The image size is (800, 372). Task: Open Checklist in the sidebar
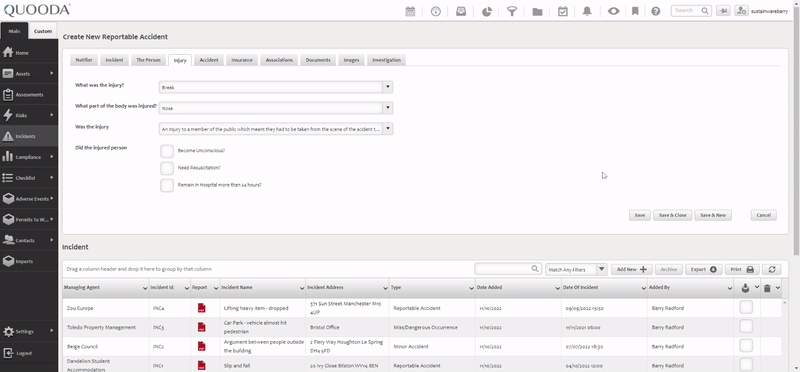tap(29, 178)
